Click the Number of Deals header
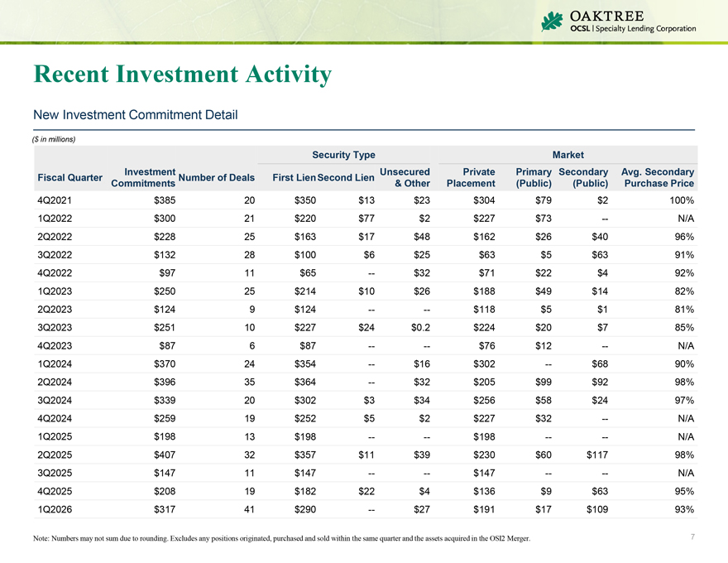 (216, 177)
